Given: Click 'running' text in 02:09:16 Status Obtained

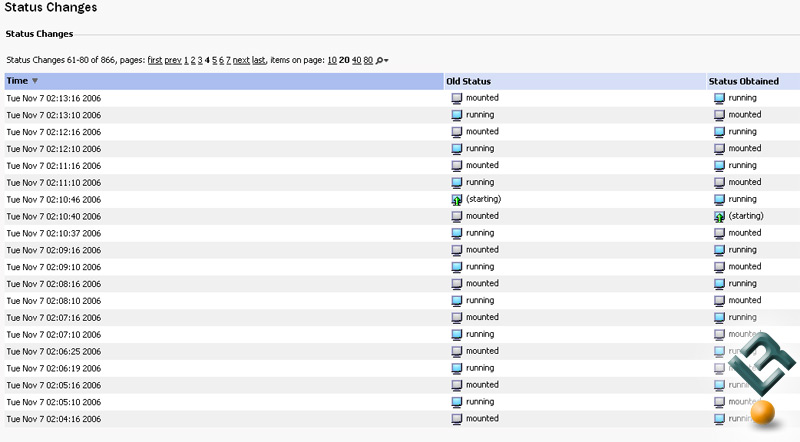Looking at the screenshot, I should (742, 250).
